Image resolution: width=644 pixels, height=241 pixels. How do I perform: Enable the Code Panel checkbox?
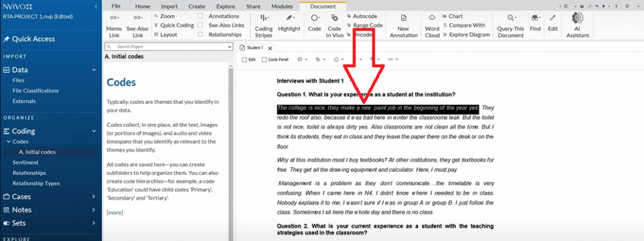(x=264, y=60)
